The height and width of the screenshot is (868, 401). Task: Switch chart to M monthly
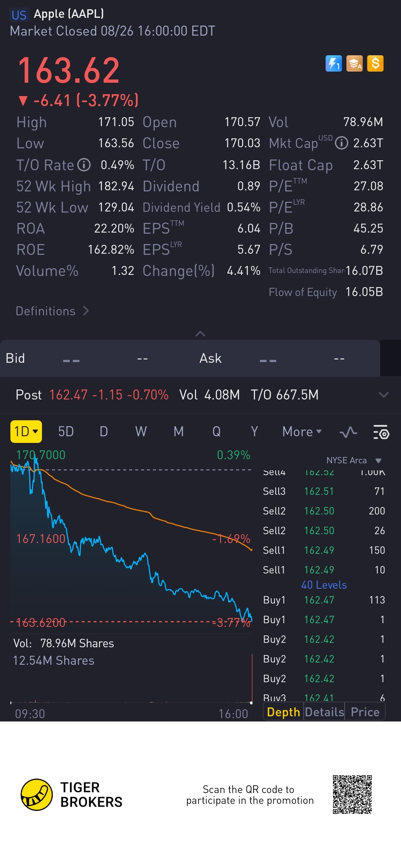click(x=179, y=431)
